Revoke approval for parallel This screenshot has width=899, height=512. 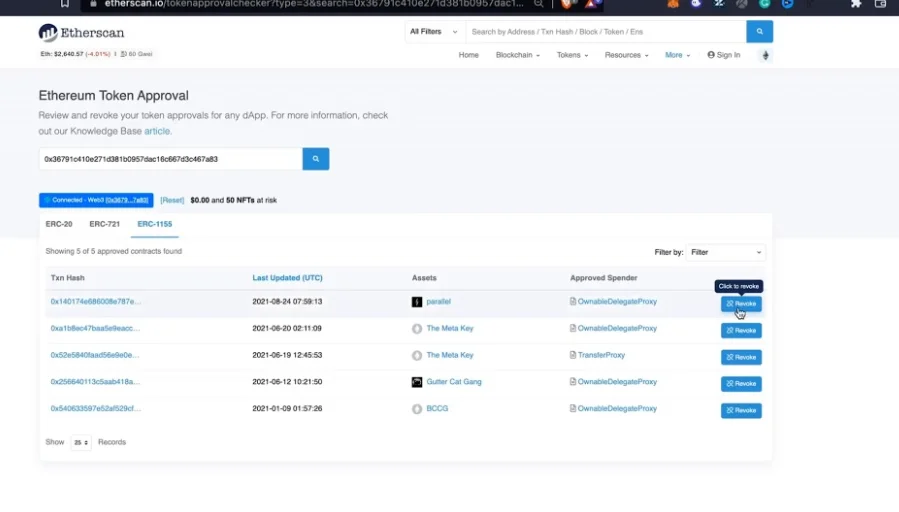point(741,304)
